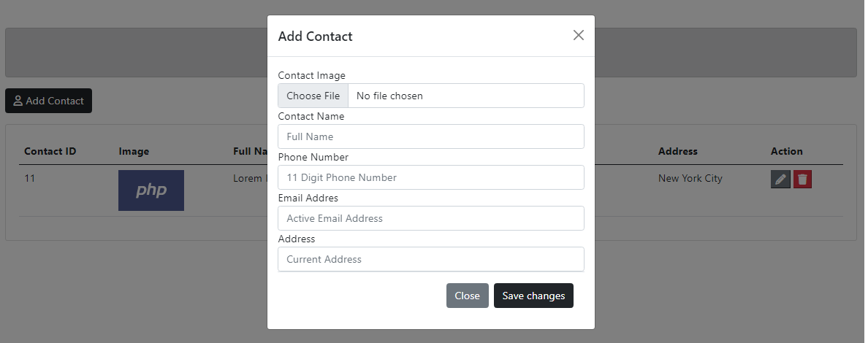This screenshot has height=343, width=868.
Task: Focus the Full Name input field
Action: pyautogui.click(x=430, y=136)
